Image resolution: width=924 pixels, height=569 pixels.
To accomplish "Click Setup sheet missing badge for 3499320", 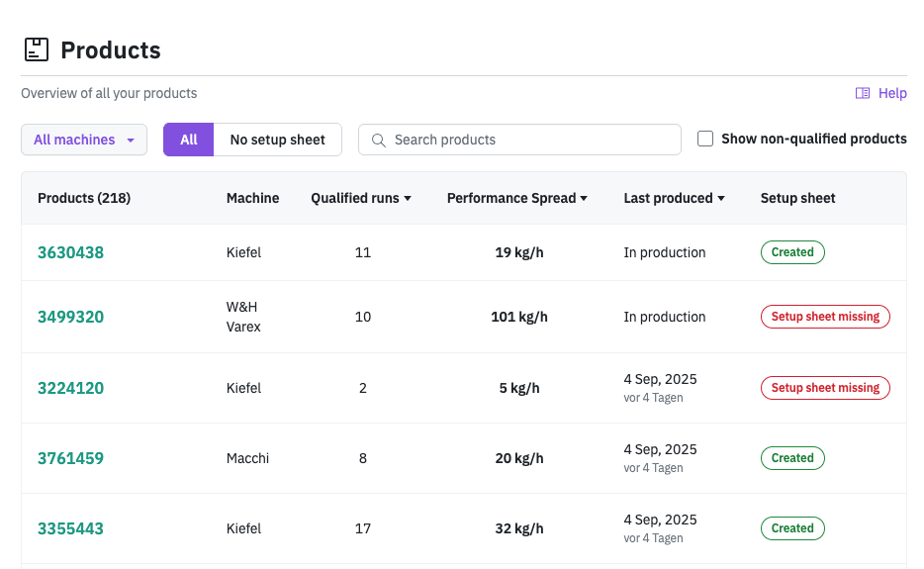I will coord(825,317).
